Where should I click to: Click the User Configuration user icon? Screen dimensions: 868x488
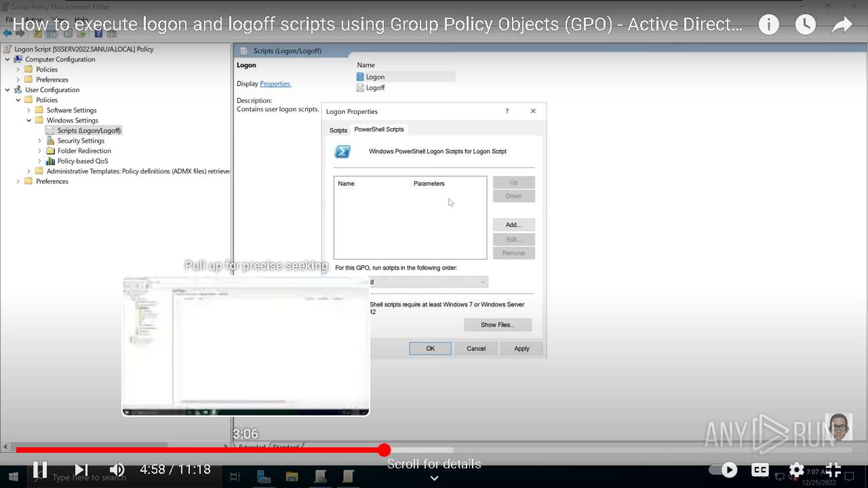coord(18,90)
